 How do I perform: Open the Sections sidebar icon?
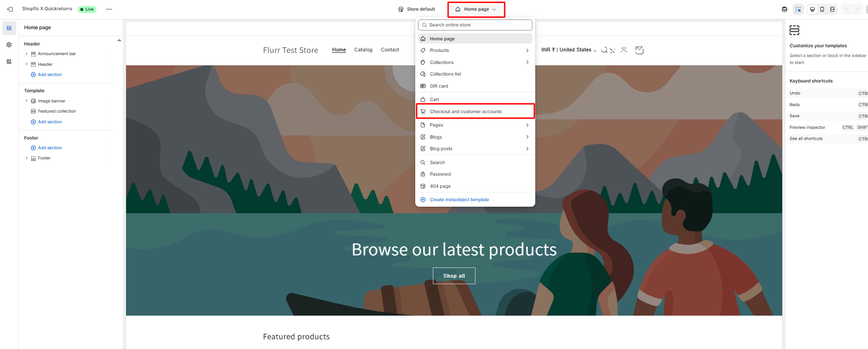(x=9, y=28)
